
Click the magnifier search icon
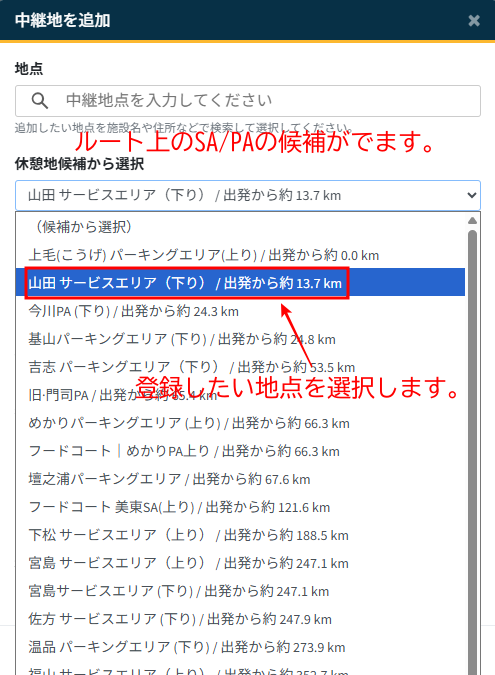pyautogui.click(x=40, y=101)
